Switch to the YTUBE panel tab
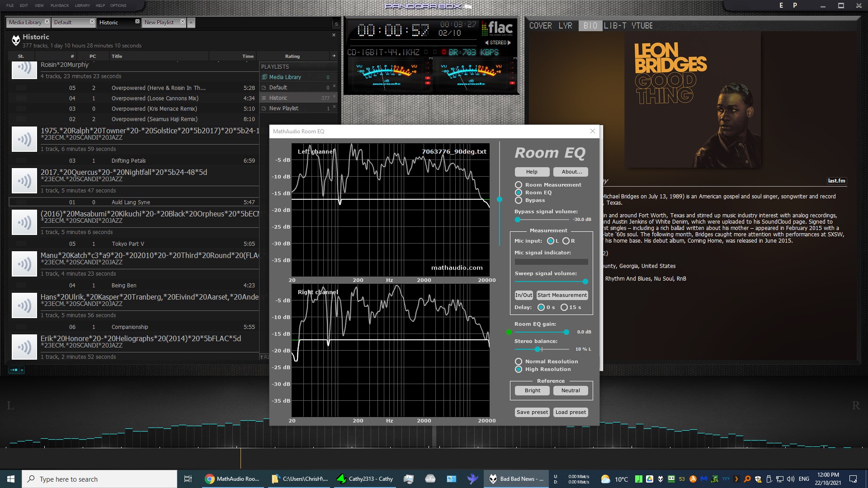 click(642, 26)
